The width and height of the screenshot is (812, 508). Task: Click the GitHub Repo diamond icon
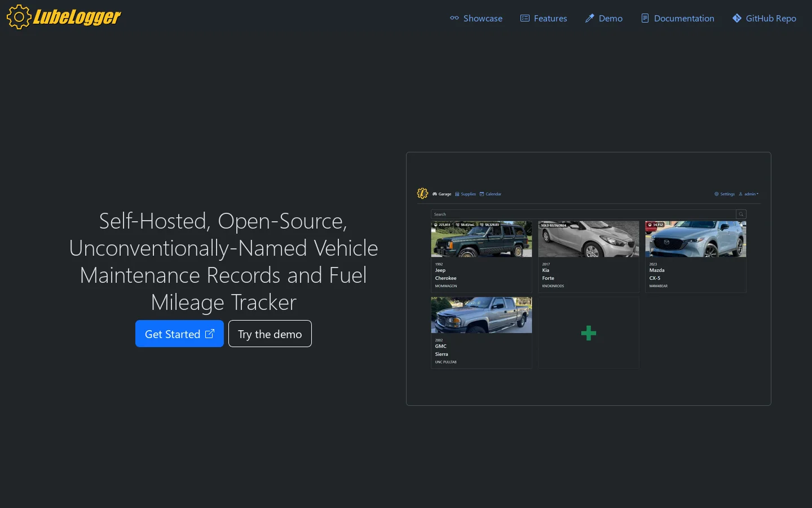[x=737, y=18]
